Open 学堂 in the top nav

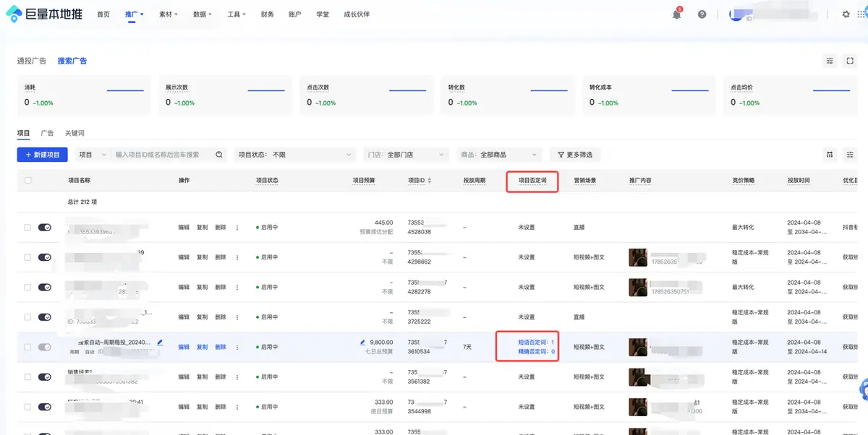[x=323, y=14]
